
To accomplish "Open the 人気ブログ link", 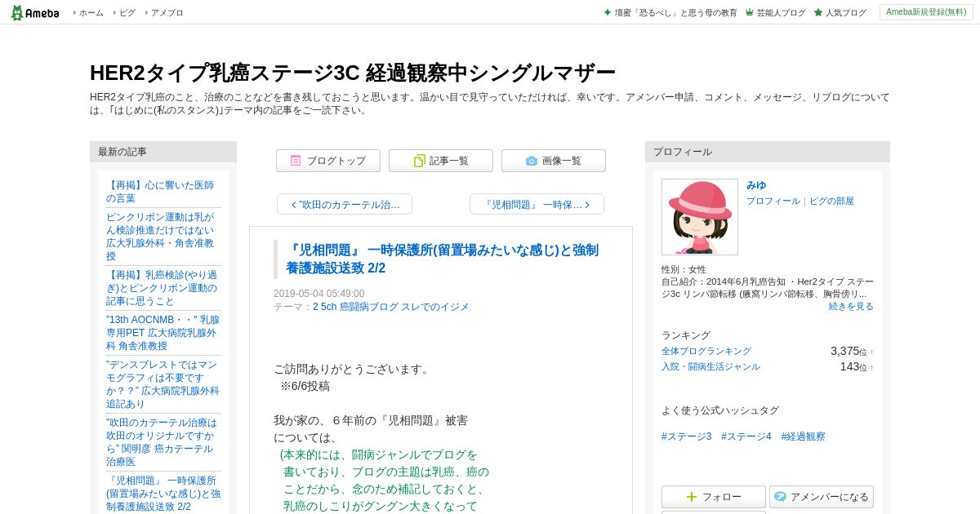I will [845, 13].
